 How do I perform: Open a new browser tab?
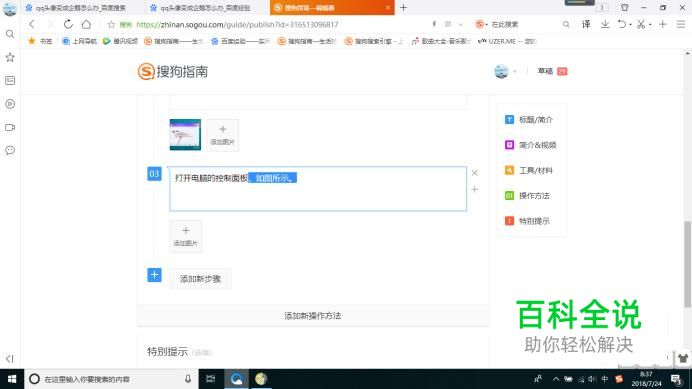403,8
